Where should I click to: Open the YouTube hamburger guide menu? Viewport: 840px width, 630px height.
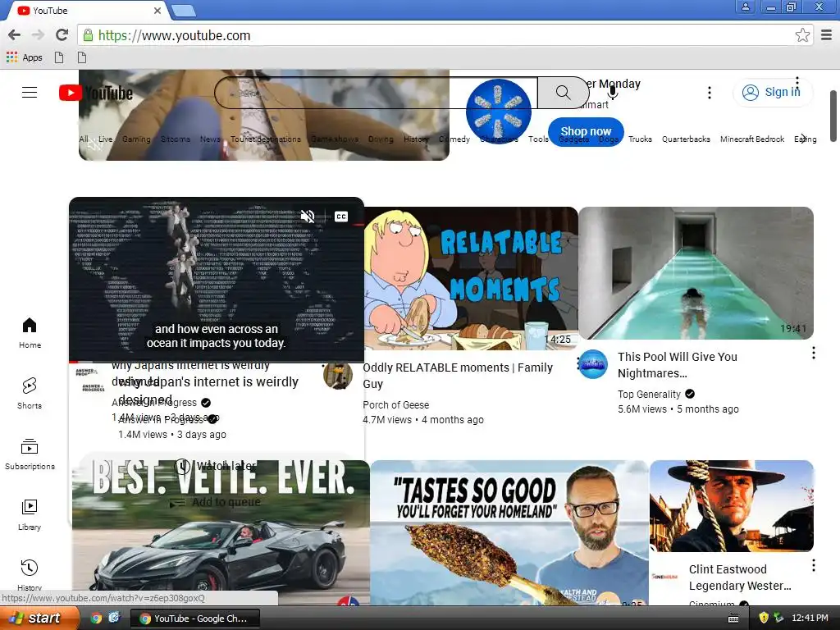pos(30,93)
